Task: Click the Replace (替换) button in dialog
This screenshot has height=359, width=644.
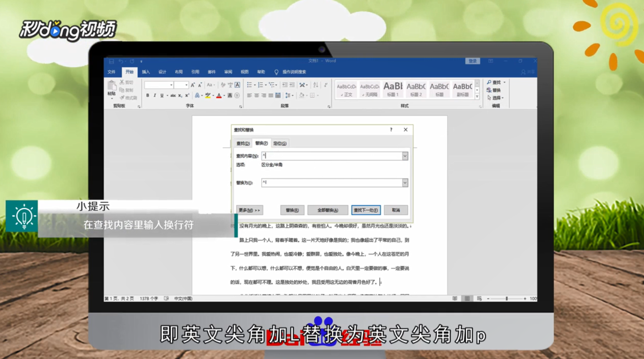Action: (292, 210)
